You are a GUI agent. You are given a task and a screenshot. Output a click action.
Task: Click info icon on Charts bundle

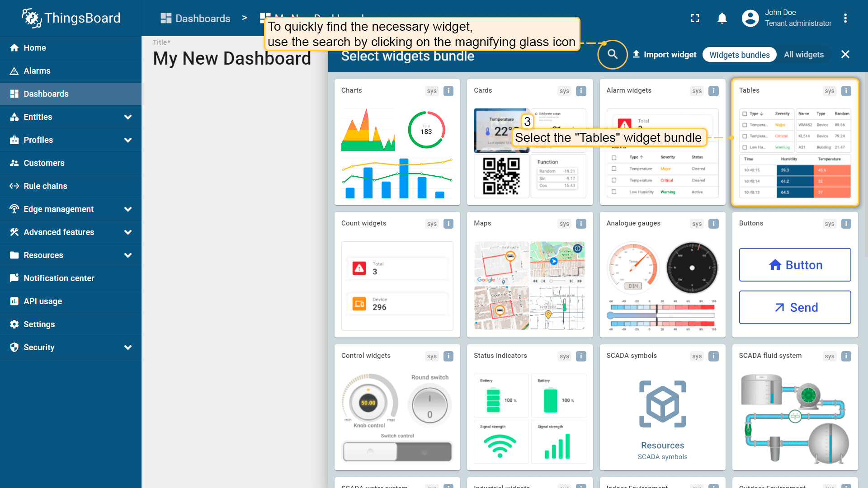pyautogui.click(x=448, y=91)
